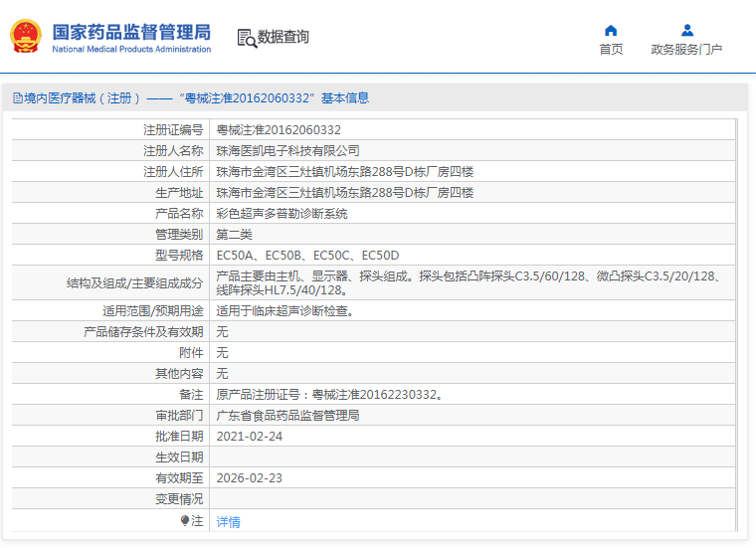
Task: Click the 管理类别 row label
Action: coord(179,235)
